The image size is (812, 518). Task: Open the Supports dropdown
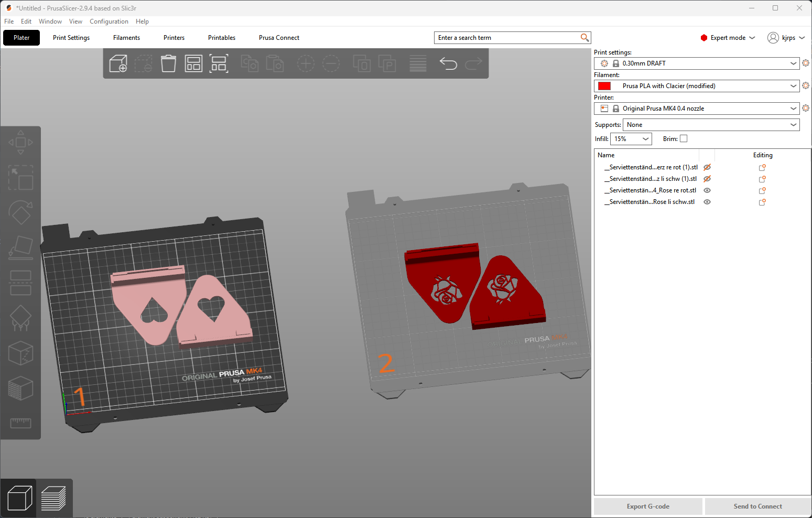(x=711, y=124)
